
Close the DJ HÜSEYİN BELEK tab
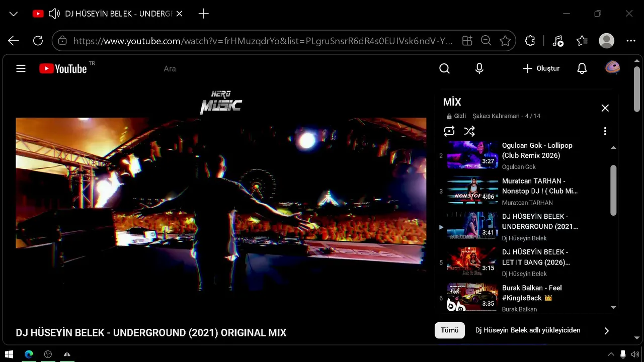tap(180, 14)
